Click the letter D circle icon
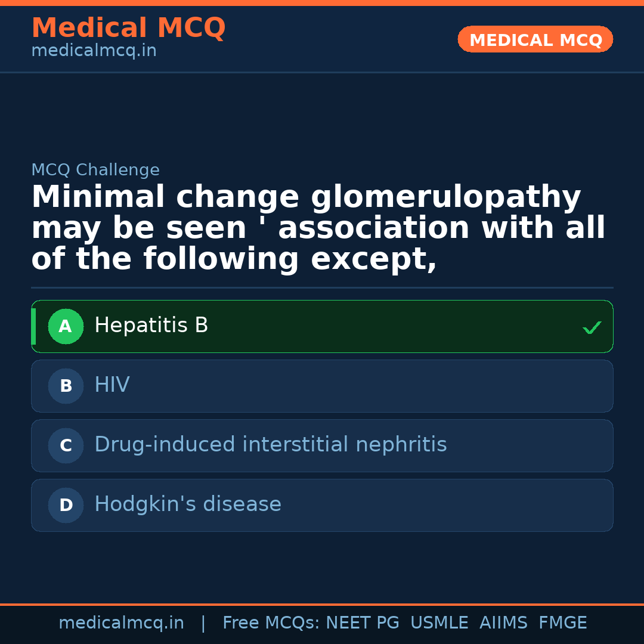The height and width of the screenshot is (644, 644). (x=66, y=506)
